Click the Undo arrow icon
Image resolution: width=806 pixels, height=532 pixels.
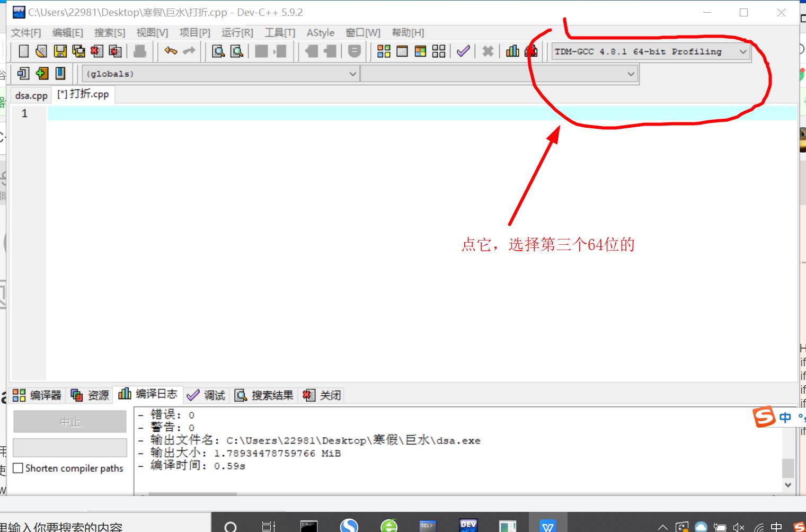tap(170, 50)
